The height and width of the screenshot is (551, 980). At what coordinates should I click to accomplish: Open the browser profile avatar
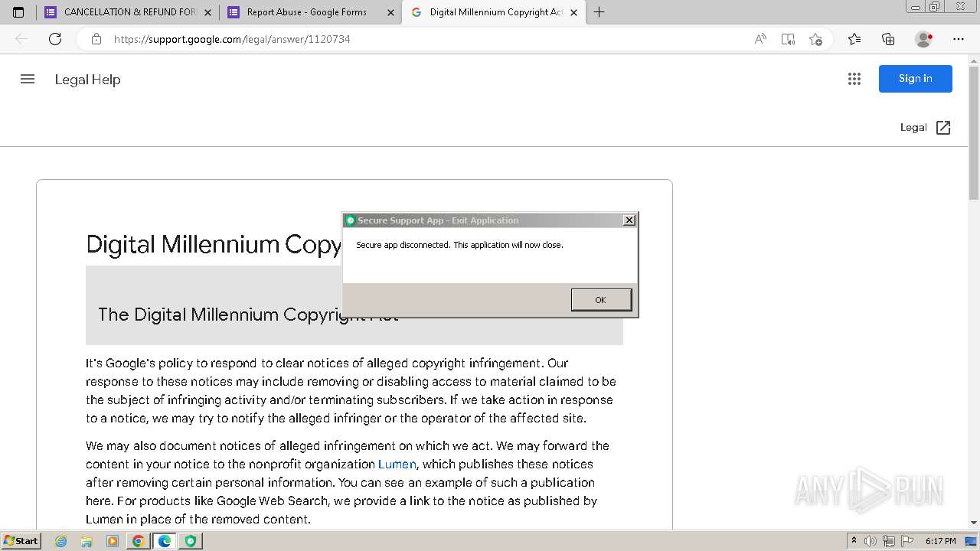(923, 39)
